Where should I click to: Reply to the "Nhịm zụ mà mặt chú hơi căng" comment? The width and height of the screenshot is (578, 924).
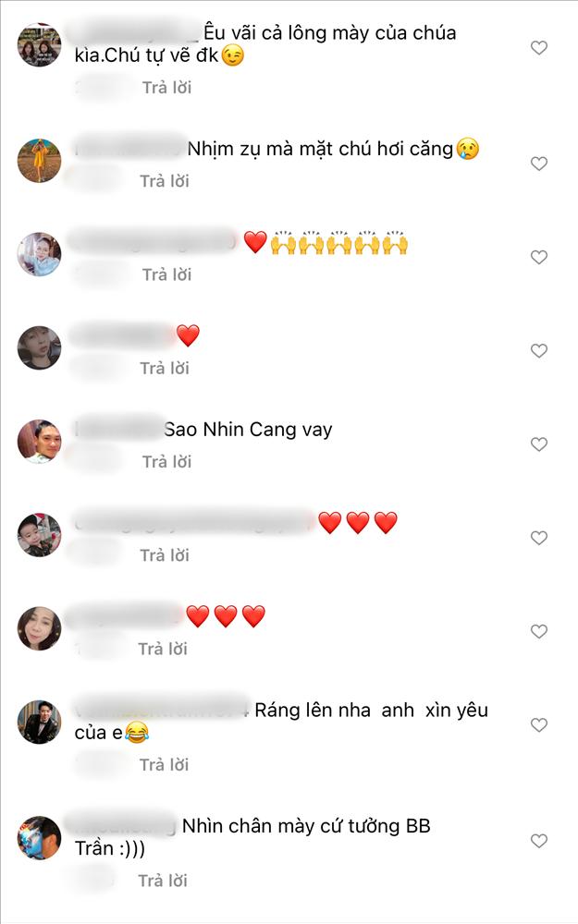(165, 181)
